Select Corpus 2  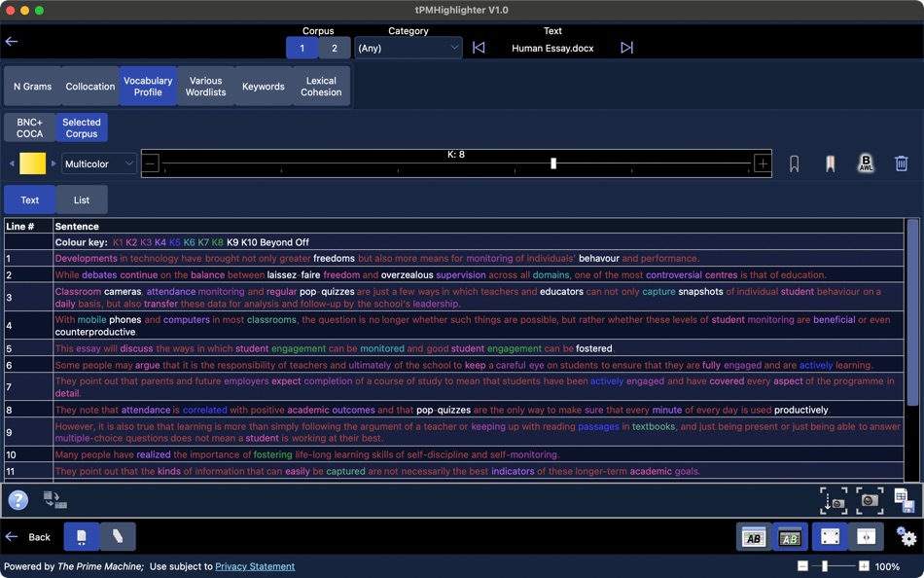coord(335,48)
